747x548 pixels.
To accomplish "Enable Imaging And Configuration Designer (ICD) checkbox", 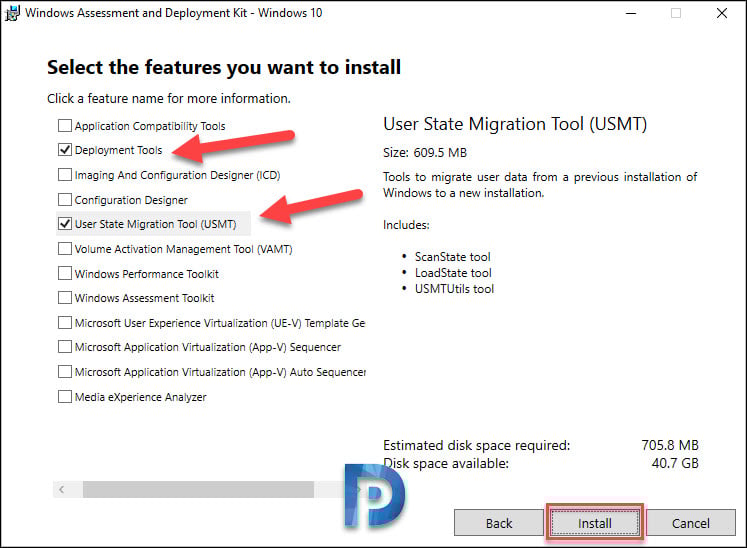I will point(64,175).
